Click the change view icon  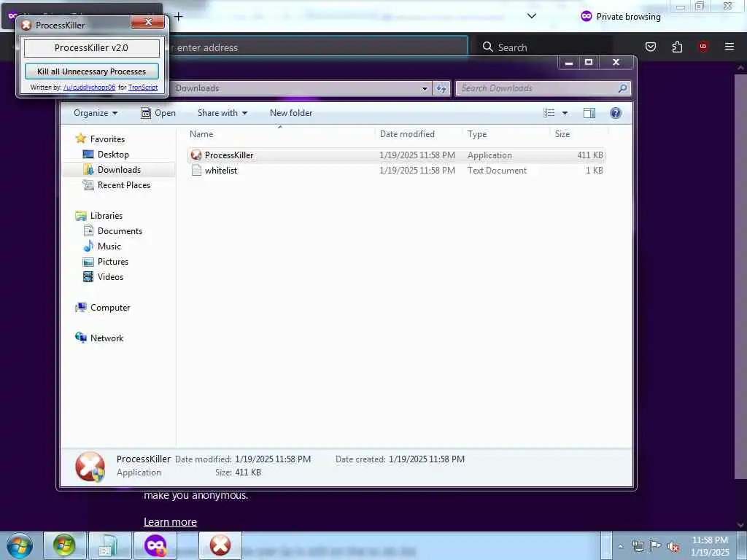(549, 113)
